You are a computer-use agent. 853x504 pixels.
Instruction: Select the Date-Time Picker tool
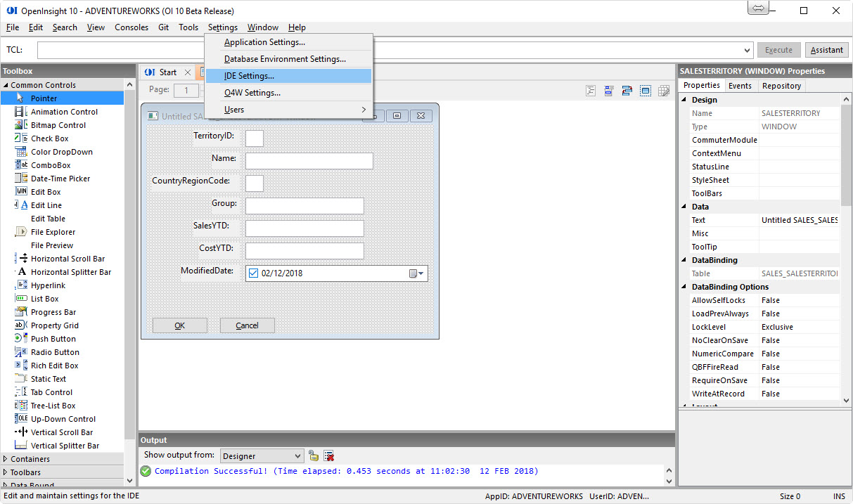(62, 179)
